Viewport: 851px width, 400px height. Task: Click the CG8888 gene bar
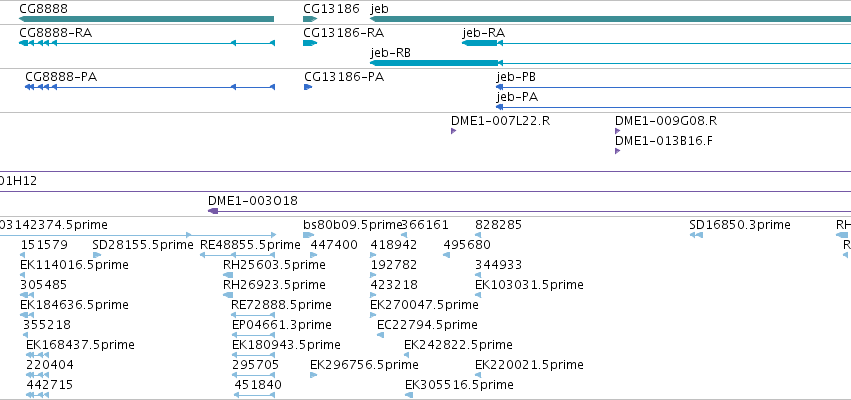click(x=147, y=19)
